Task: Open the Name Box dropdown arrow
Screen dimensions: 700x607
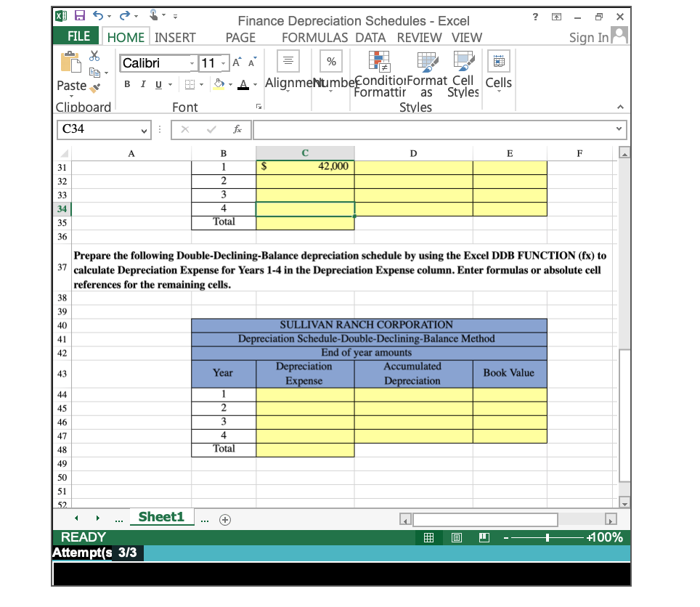Action: 144,130
